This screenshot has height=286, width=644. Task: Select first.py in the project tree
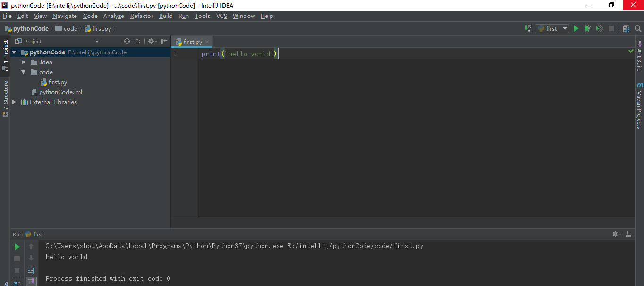[x=58, y=82]
